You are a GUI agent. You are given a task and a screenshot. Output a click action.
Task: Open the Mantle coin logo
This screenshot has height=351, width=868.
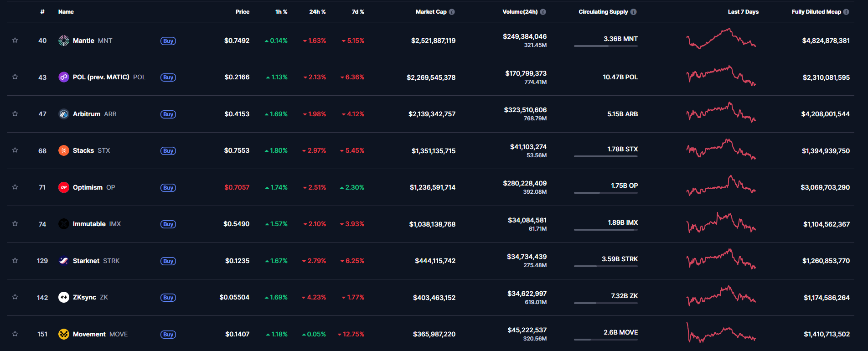(x=64, y=41)
